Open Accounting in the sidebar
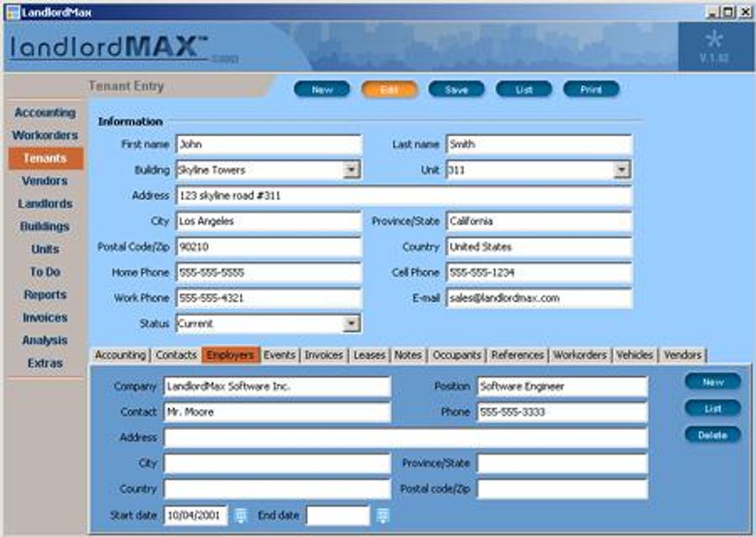 tap(45, 113)
